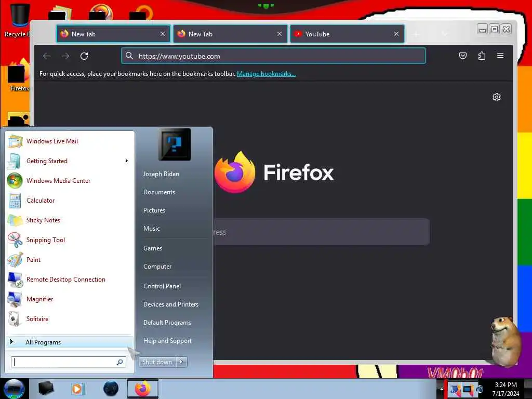532x399 pixels.
Task: Expand Getting Started submenu arrow
Action: tap(127, 161)
